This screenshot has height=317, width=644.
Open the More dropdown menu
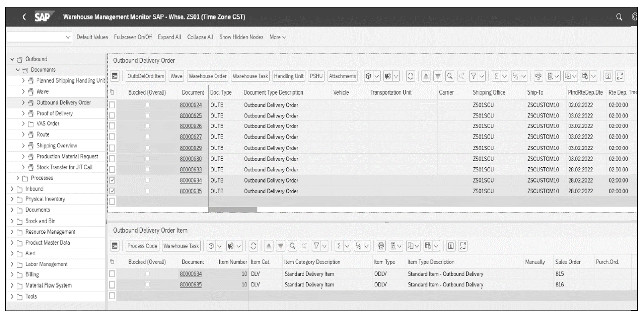(277, 37)
